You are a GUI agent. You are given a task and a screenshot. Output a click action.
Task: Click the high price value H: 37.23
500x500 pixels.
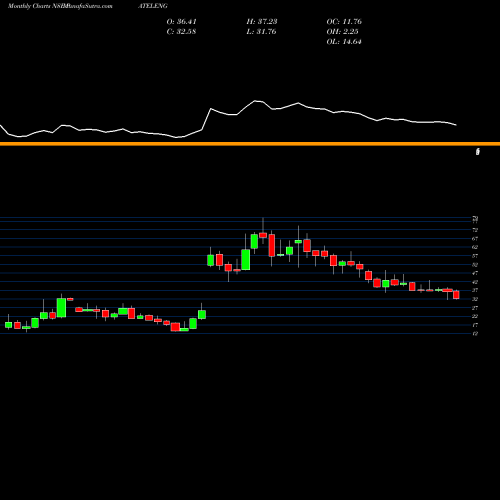coord(262,22)
